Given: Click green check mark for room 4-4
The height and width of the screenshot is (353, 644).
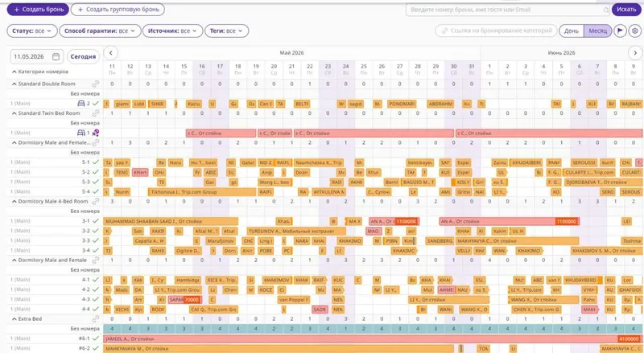Looking at the screenshot, I should [96, 309].
